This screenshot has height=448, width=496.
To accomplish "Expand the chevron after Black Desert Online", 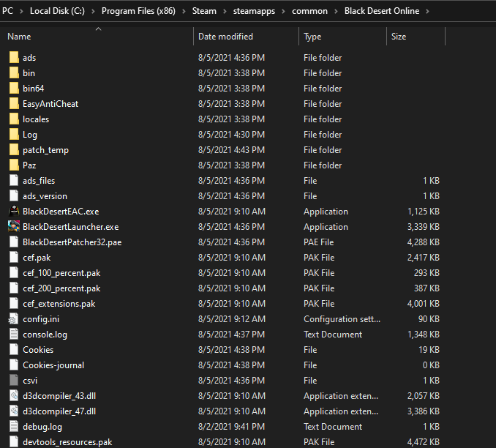I will tap(428, 11).
